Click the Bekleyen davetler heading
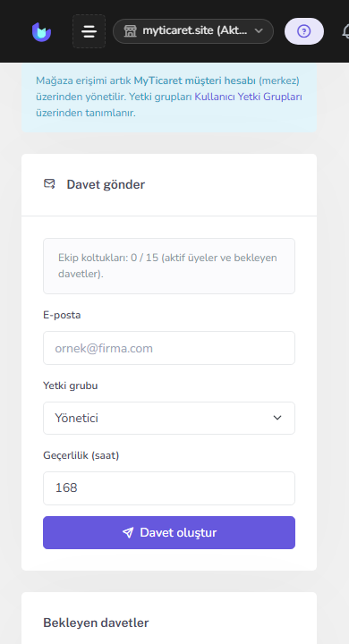Image resolution: width=349 pixels, height=644 pixels. 96,623
